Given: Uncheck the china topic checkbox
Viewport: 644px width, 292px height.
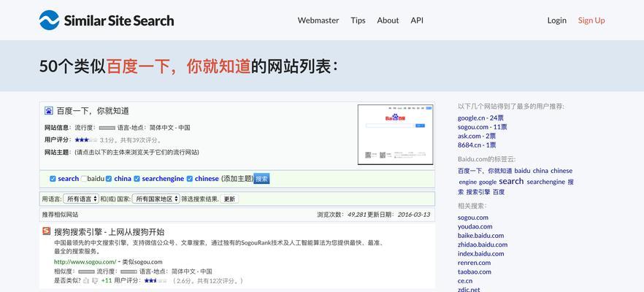Looking at the screenshot, I should coord(109,179).
